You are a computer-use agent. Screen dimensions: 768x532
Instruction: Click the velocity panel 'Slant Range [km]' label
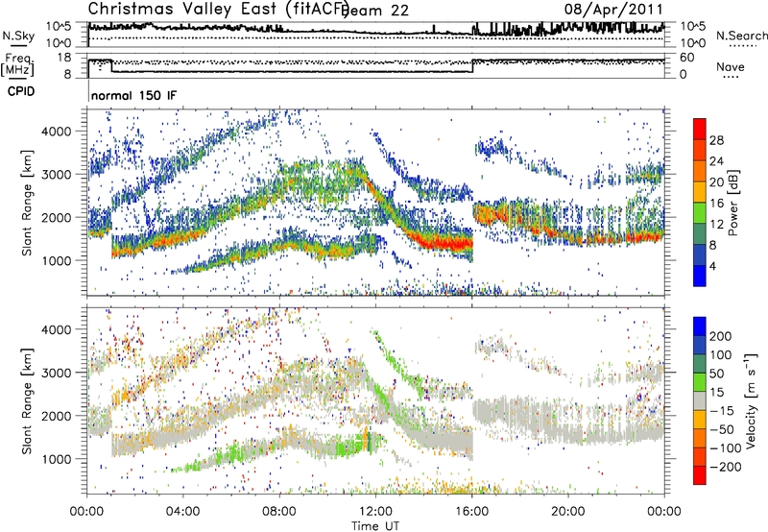coord(27,400)
